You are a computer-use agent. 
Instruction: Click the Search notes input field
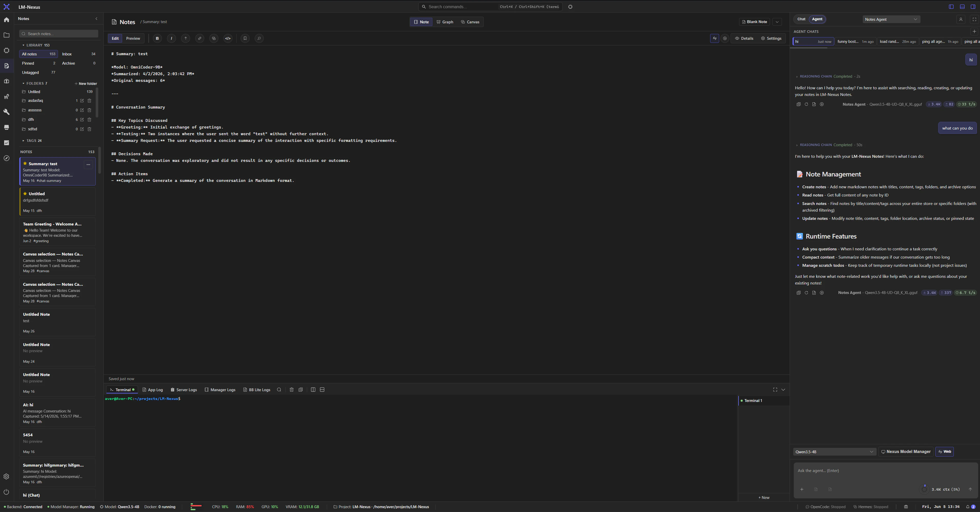[x=58, y=34]
